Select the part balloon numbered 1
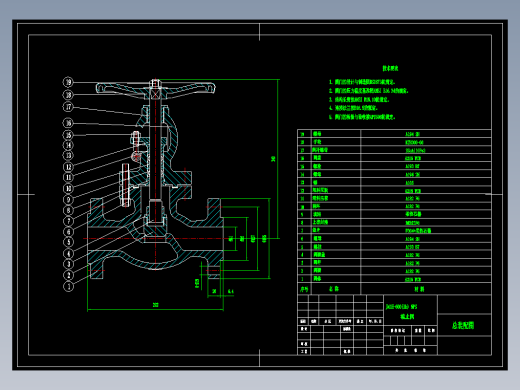Screen dimensions: 520x390 (x=68, y=286)
